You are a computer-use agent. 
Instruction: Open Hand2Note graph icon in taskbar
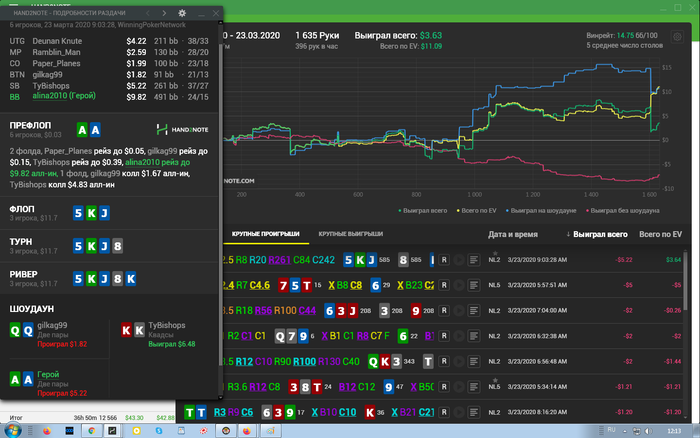[x=112, y=431]
